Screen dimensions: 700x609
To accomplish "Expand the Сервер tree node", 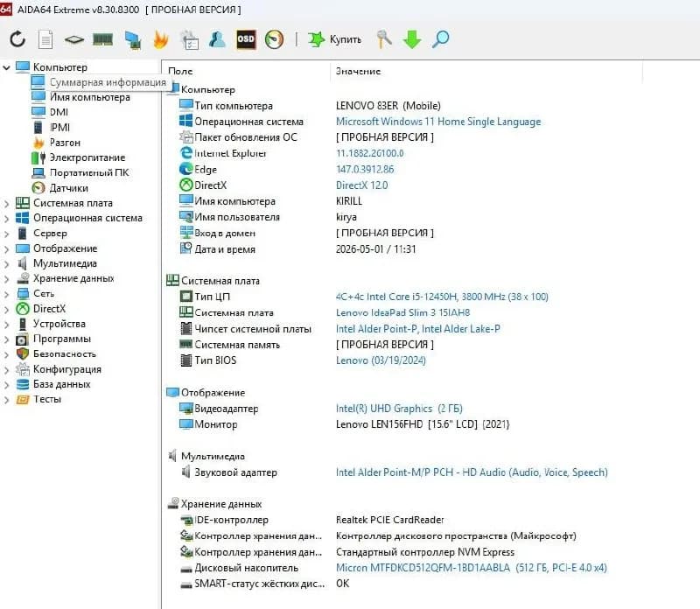I will click(6, 234).
